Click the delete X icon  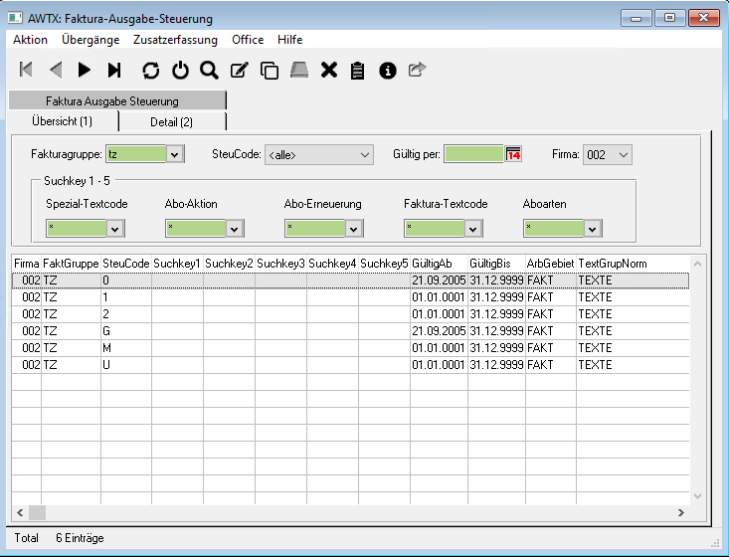coord(329,70)
